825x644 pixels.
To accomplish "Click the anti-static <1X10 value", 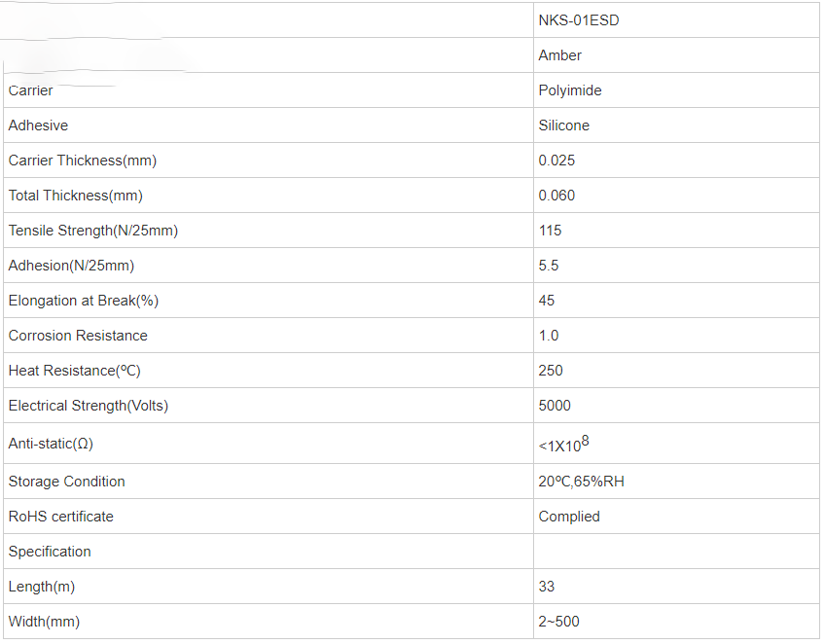I will 563,444.
